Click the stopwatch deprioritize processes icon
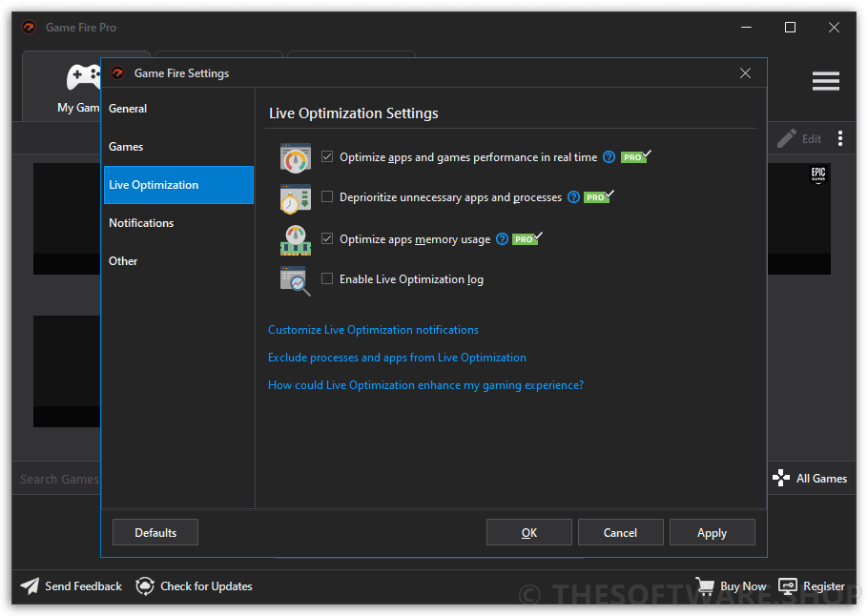Screen dimensions: 868x616 296,198
